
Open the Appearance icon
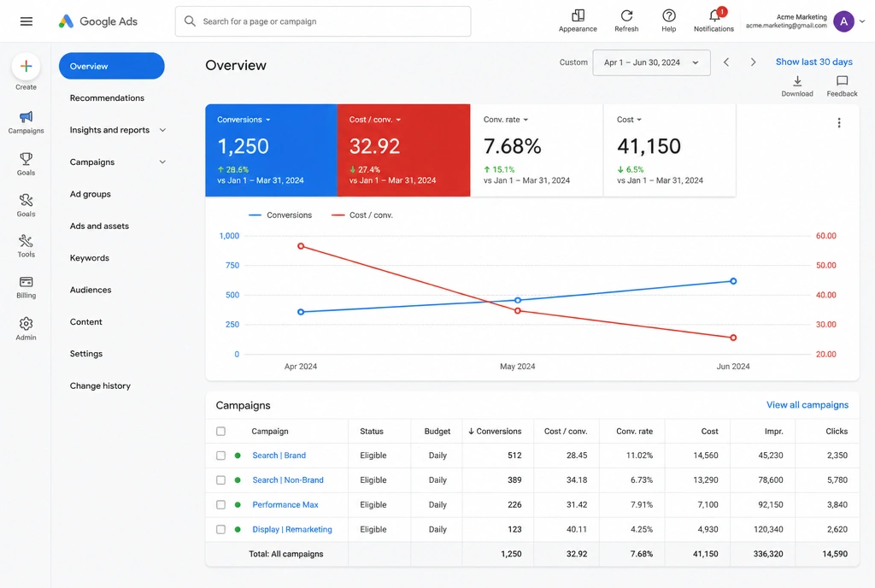[578, 15]
